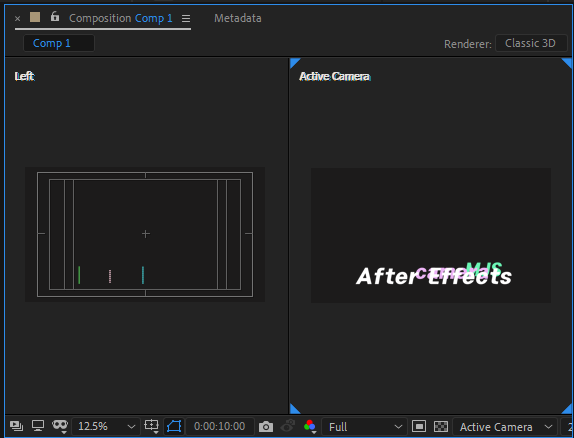Open the Composition panel menu (hamburger icon)
Image resolution: width=574 pixels, height=438 pixels.
coord(186,18)
